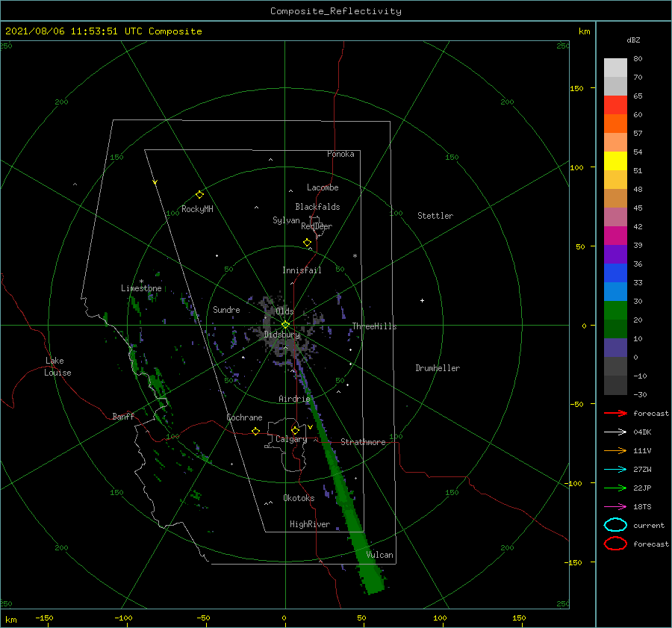This screenshot has width=672, height=628.
Task: Click the cyan current ellipse legend icon
Action: pos(615,525)
